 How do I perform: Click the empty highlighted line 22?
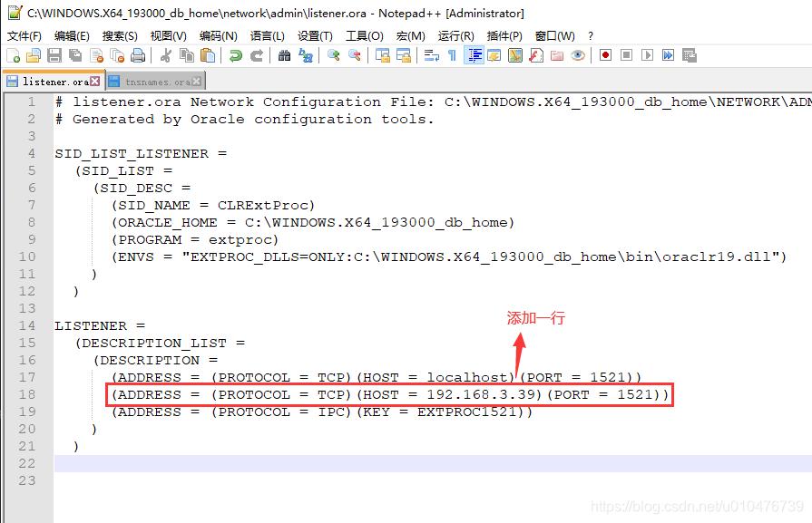433,463
